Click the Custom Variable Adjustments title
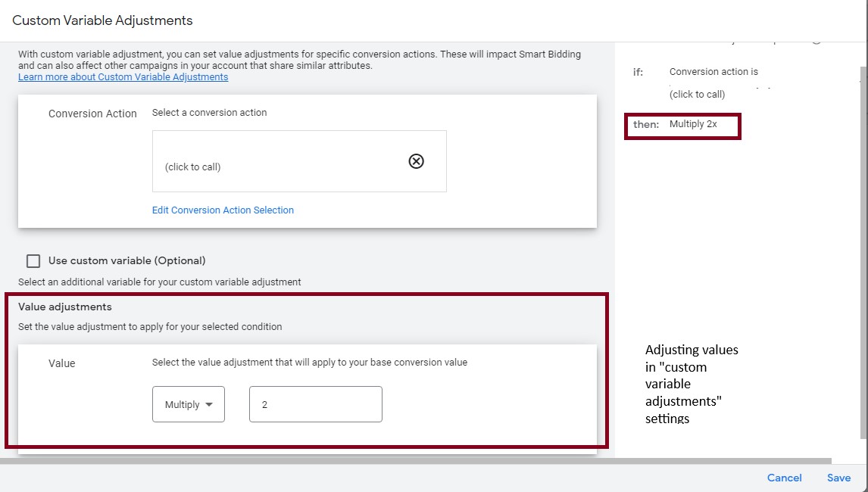This screenshot has width=868, height=492. point(102,20)
